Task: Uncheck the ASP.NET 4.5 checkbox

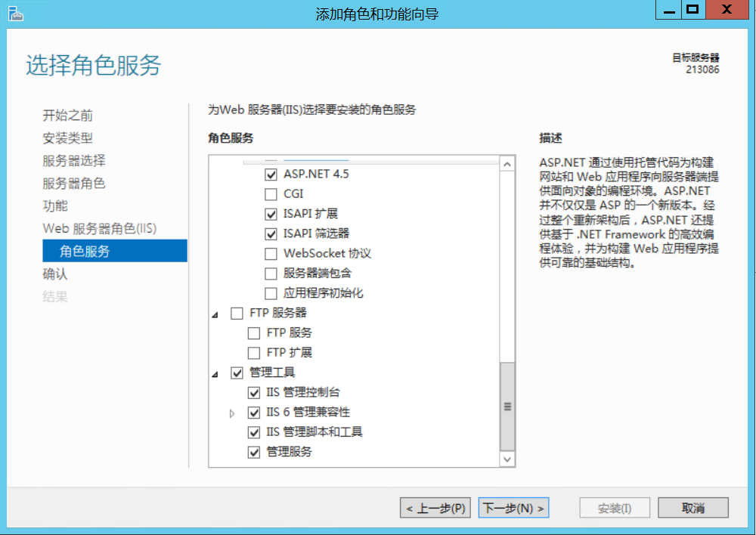Action: click(271, 175)
